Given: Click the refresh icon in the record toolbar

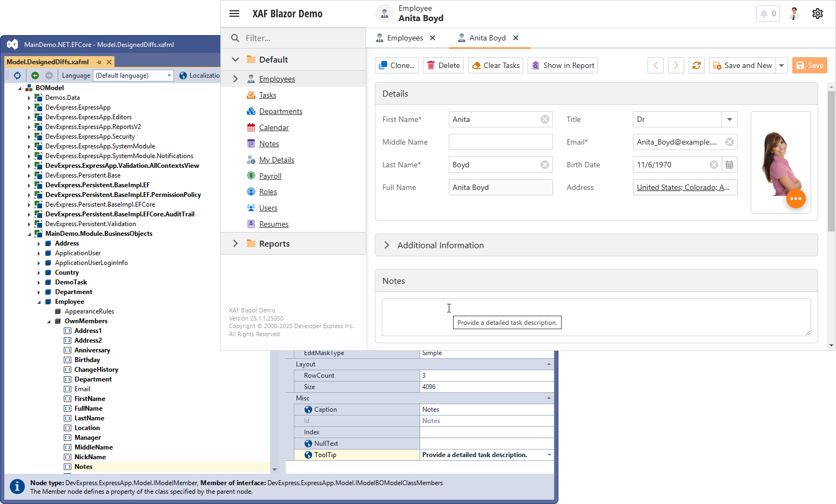Looking at the screenshot, I should click(x=696, y=65).
